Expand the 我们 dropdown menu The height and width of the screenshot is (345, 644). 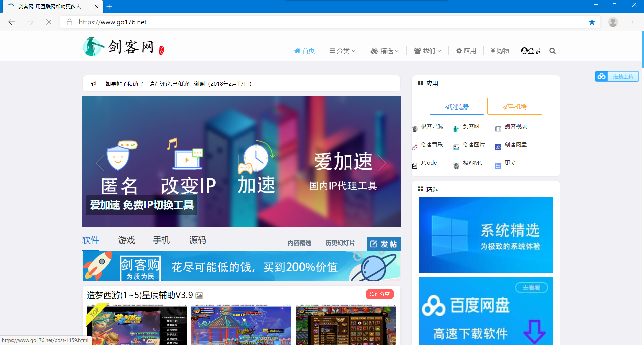tap(428, 51)
